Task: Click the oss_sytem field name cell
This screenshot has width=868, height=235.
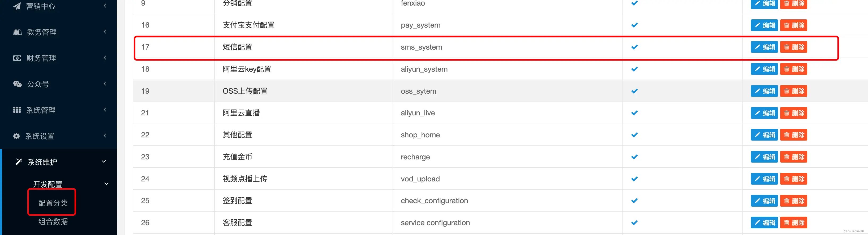Action: (x=419, y=91)
